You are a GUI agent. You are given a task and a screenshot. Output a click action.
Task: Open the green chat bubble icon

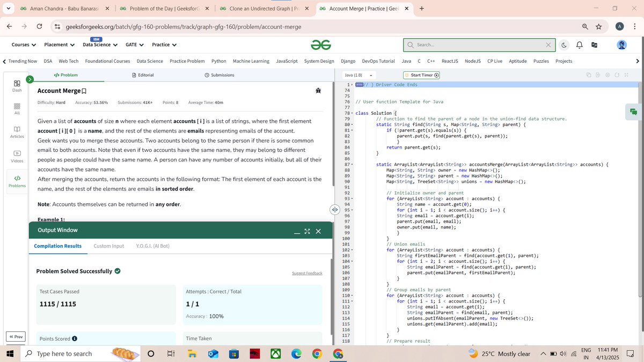pyautogui.click(x=633, y=112)
